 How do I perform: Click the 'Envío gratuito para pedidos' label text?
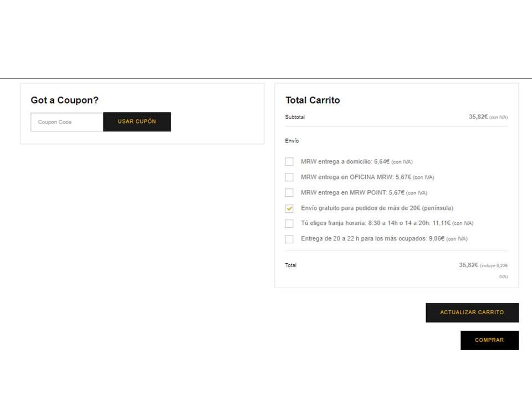pyautogui.click(x=338, y=208)
